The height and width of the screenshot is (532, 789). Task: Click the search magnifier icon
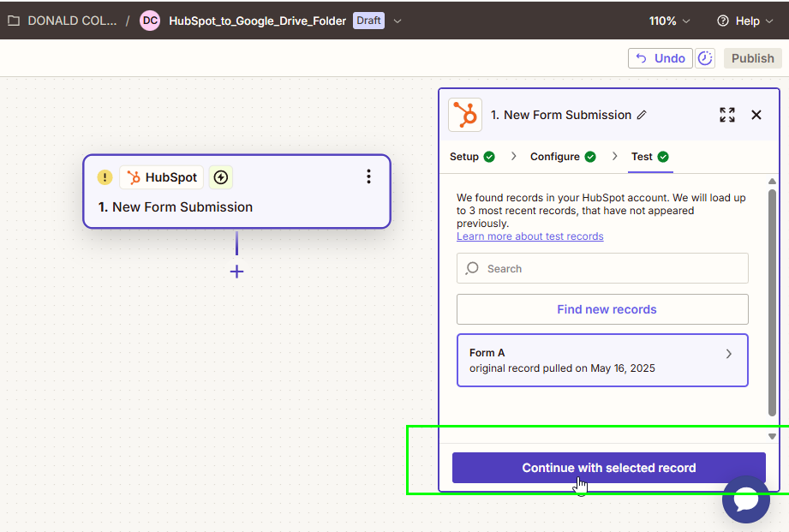[x=472, y=268]
